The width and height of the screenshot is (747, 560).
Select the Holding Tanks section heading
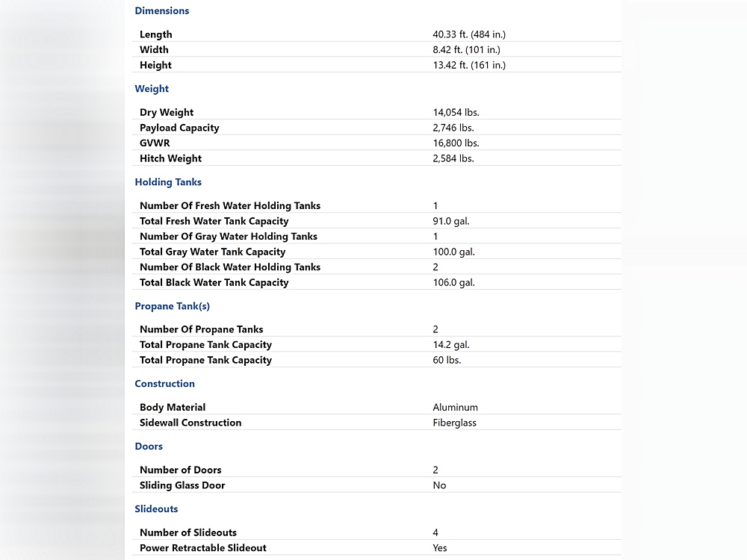click(x=168, y=182)
